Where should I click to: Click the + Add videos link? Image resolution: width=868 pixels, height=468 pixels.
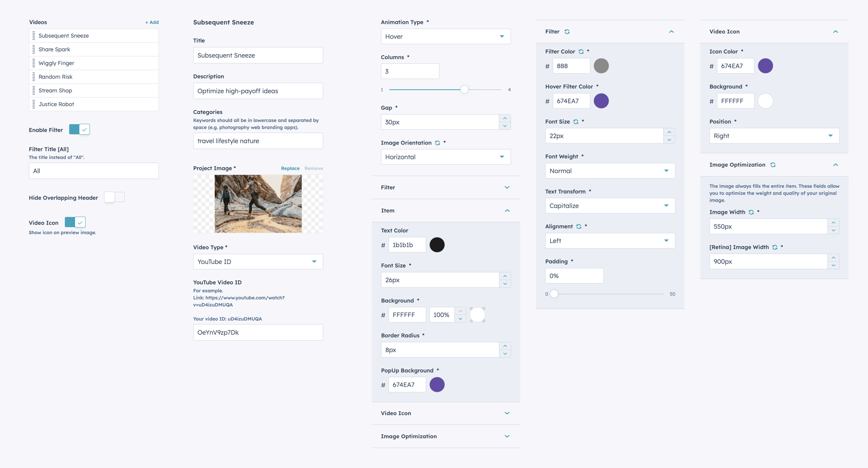[x=152, y=22]
